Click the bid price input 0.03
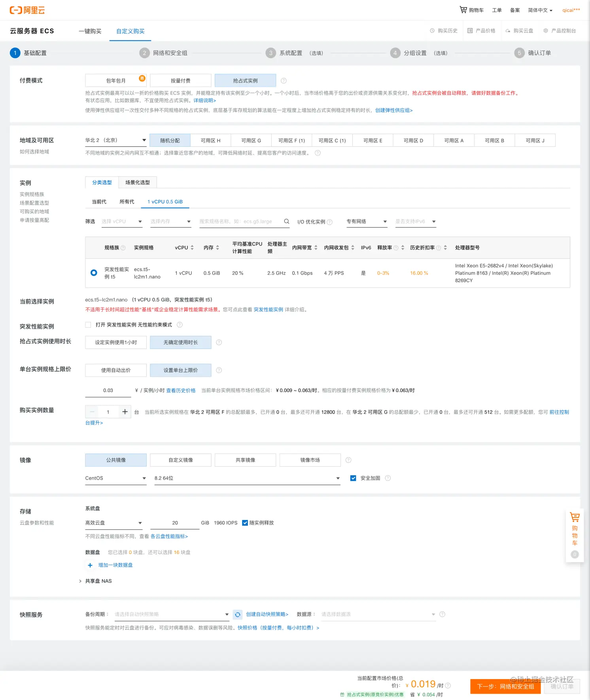Viewport: 590px width, 700px height. 108,390
